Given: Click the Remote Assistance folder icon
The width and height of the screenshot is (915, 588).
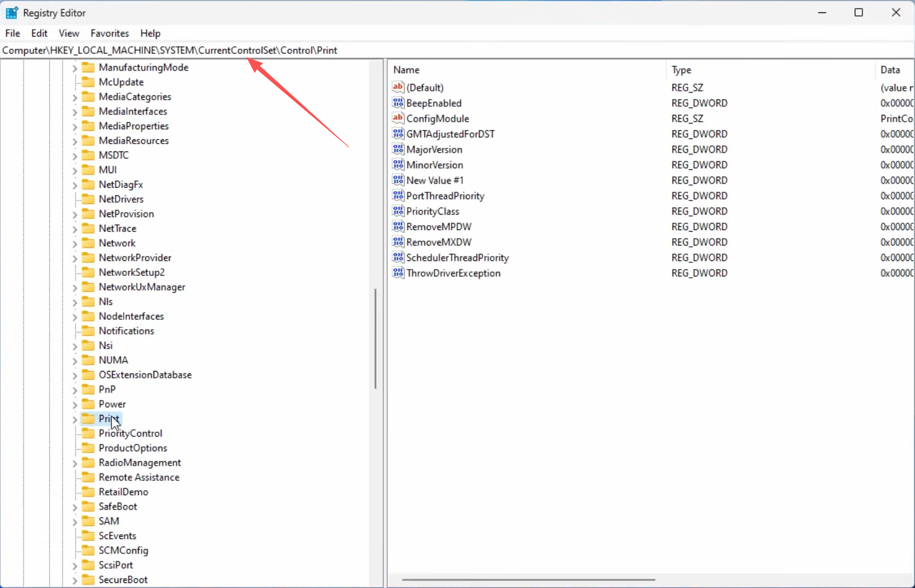Looking at the screenshot, I should 88,477.
